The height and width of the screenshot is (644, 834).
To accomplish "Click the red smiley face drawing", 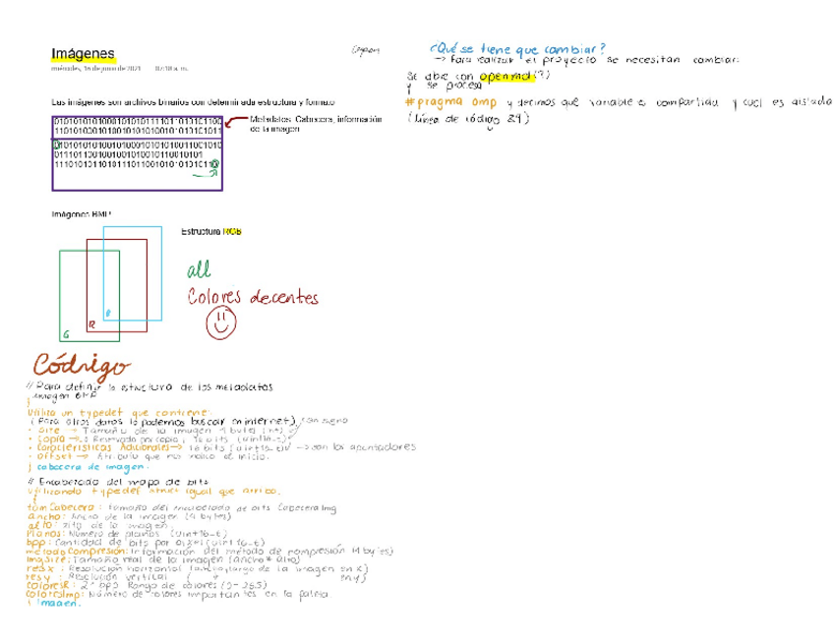I will [x=220, y=323].
